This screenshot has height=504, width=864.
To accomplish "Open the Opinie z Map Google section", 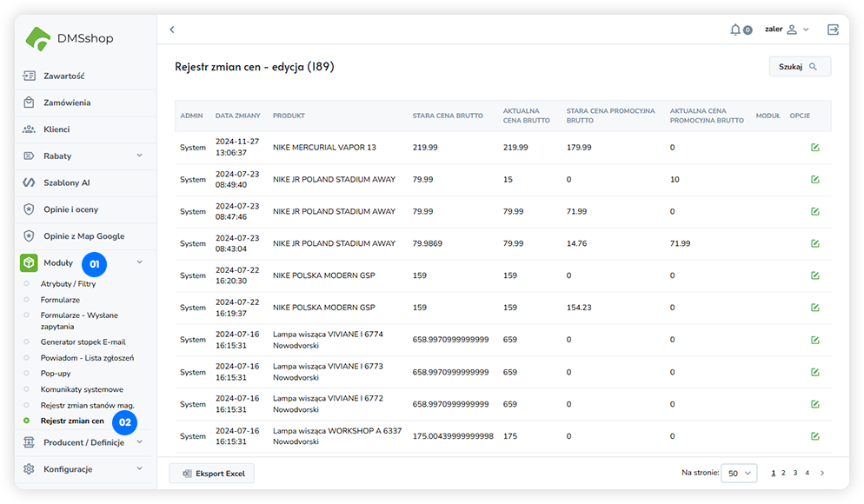I will coord(83,235).
